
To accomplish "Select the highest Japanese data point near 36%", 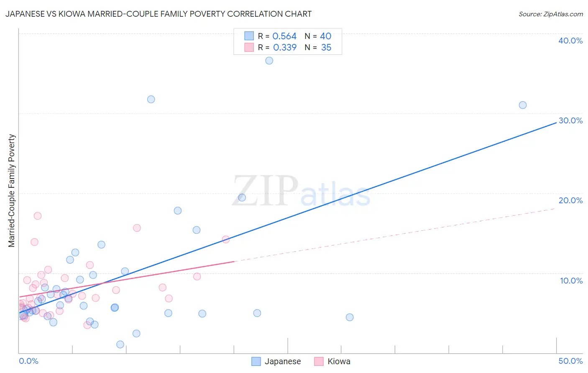I will pyautogui.click(x=269, y=61).
